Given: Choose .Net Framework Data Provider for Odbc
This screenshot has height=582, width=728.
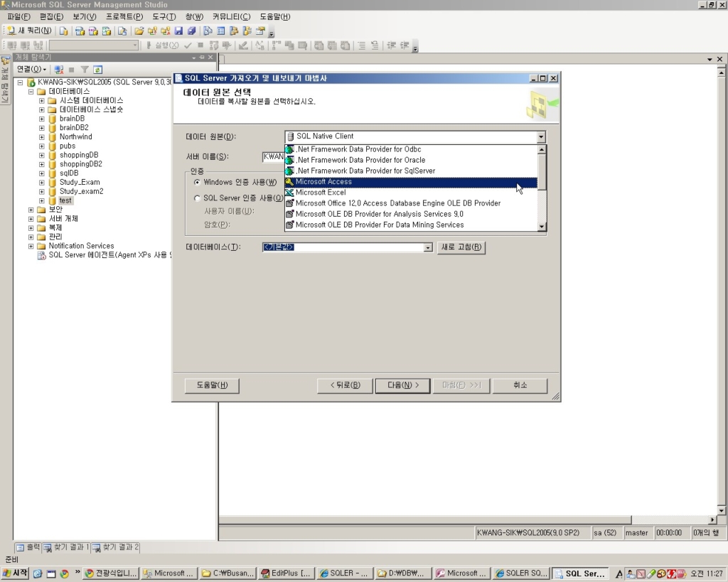Looking at the screenshot, I should (x=411, y=149).
